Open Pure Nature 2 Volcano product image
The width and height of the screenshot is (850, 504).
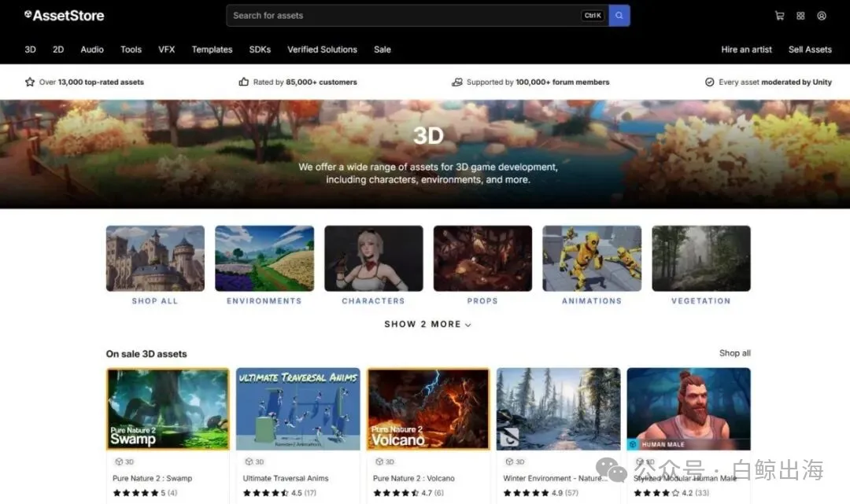[x=428, y=410]
